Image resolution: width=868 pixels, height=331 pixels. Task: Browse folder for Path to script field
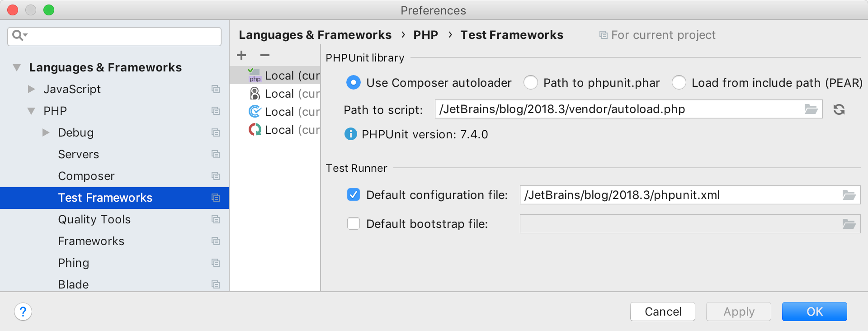tap(811, 109)
